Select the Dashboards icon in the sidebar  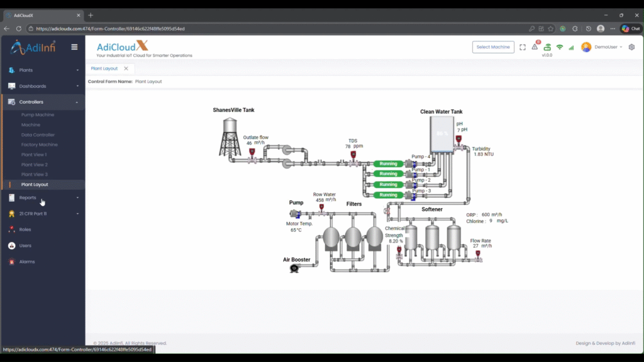[x=11, y=86]
